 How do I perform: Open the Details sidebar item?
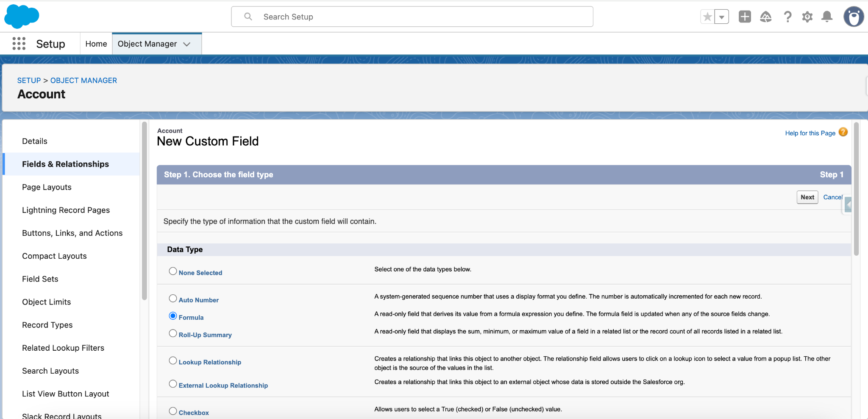tap(71, 141)
